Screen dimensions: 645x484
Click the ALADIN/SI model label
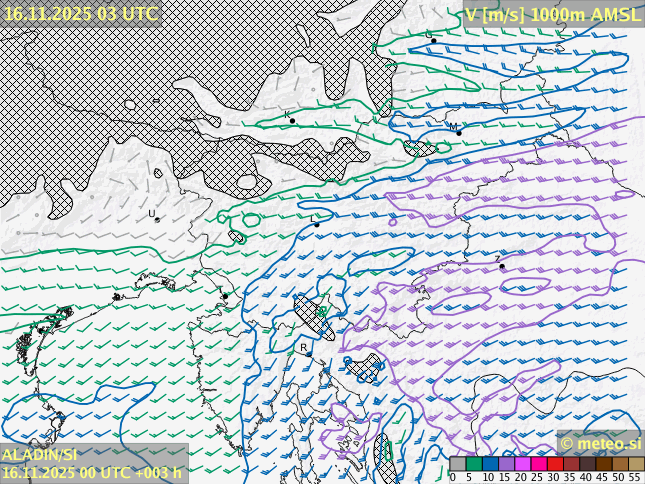pyautogui.click(x=39, y=454)
